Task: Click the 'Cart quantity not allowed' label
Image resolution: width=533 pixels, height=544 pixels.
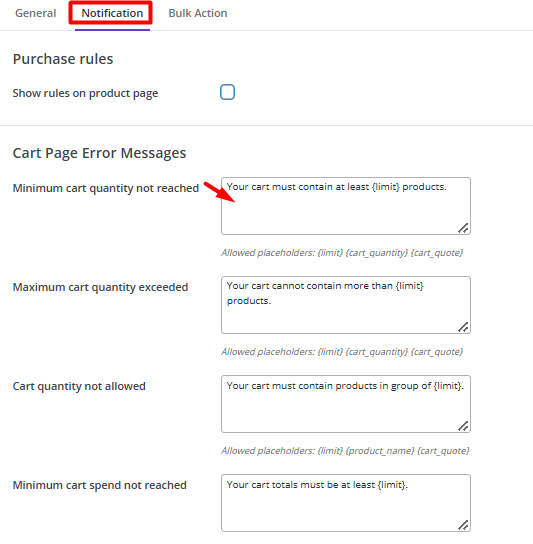Action: 79,386
